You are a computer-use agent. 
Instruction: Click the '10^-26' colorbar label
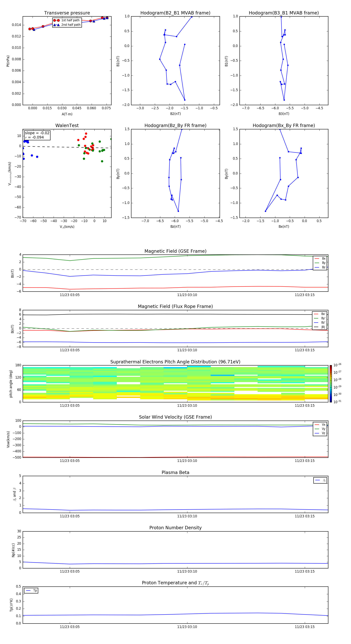(x=337, y=365)
